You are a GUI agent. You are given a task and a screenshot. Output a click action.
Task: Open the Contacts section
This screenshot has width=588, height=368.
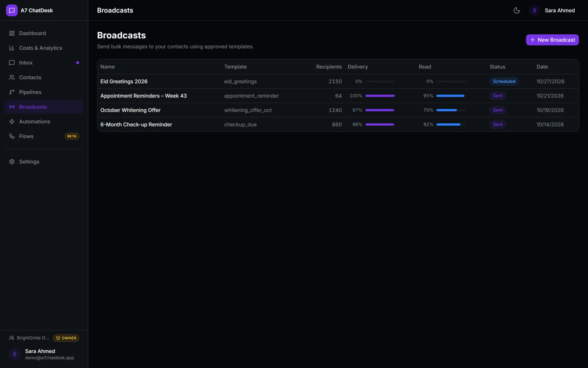click(44, 77)
